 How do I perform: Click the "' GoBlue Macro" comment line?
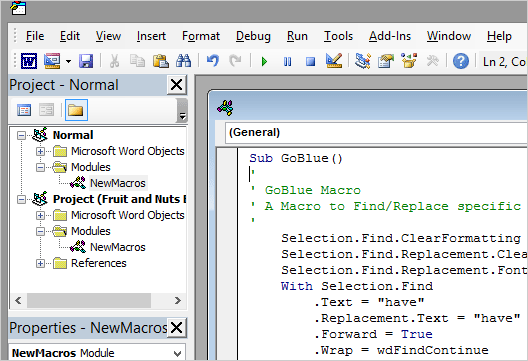(305, 190)
